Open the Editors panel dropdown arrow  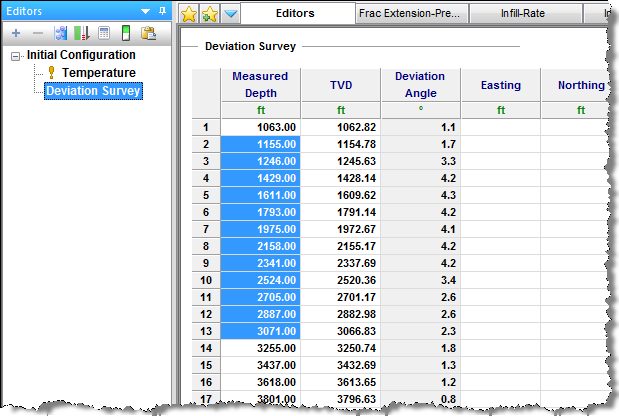point(147,11)
